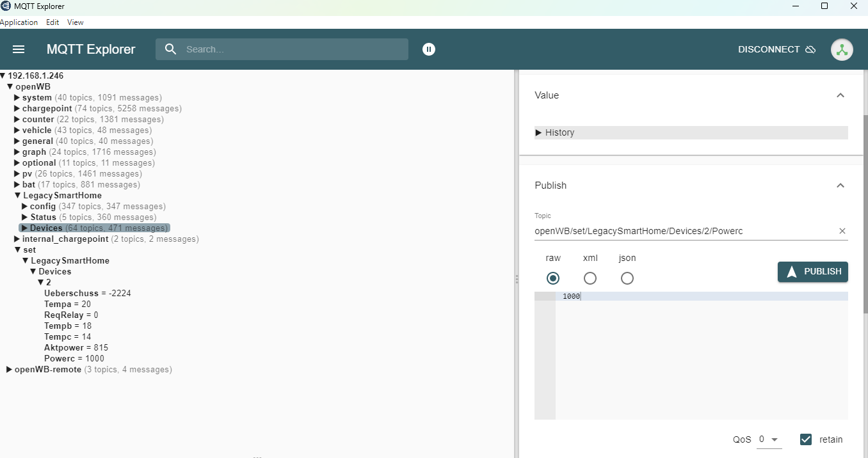Screen dimensions: 868x458
Task: Select the LegacySmartHome node under set
Action: pos(70,261)
